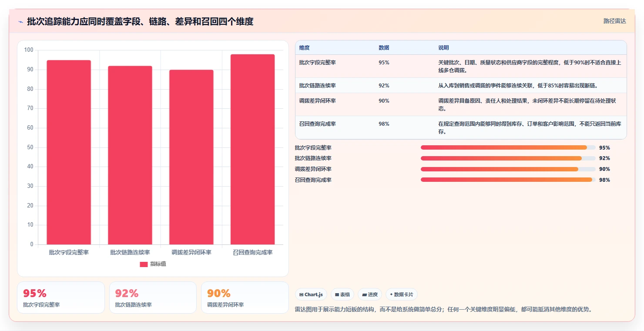Click the 批次字段完整率 bar in the chart
The width and height of the screenshot is (644, 331).
click(x=69, y=152)
